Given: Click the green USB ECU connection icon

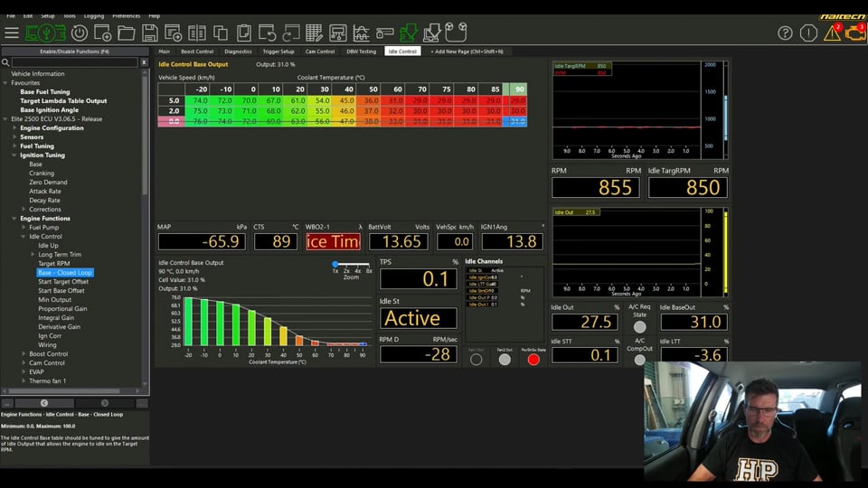Looking at the screenshot, I should (46, 33).
